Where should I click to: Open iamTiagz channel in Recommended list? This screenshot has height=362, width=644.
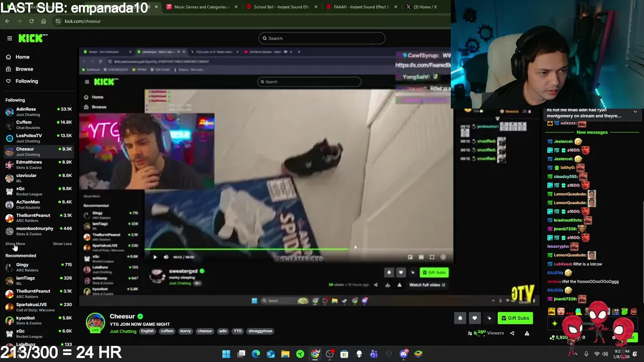click(x=38, y=281)
